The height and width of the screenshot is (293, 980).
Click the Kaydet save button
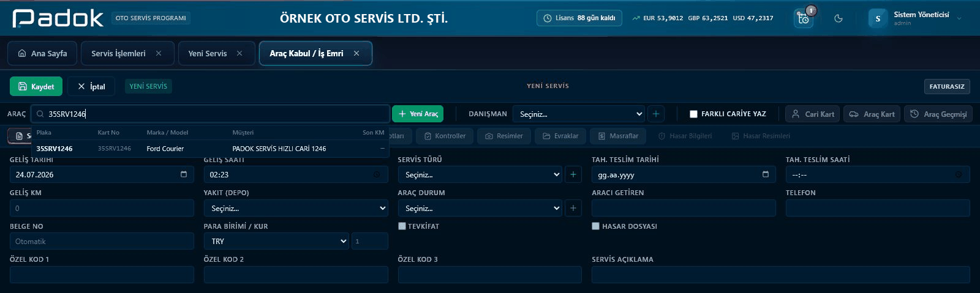coord(36,86)
